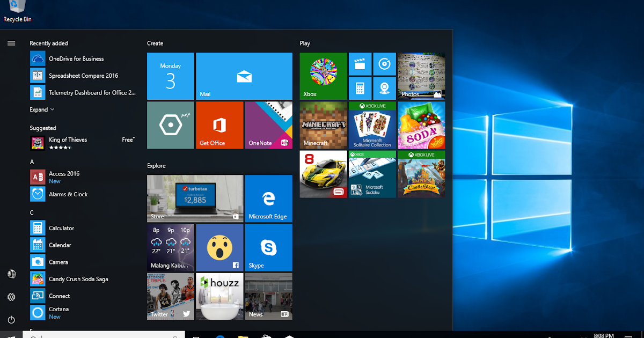644x338 pixels.
Task: Click the Power button in Start menu
Action: pyautogui.click(x=11, y=319)
